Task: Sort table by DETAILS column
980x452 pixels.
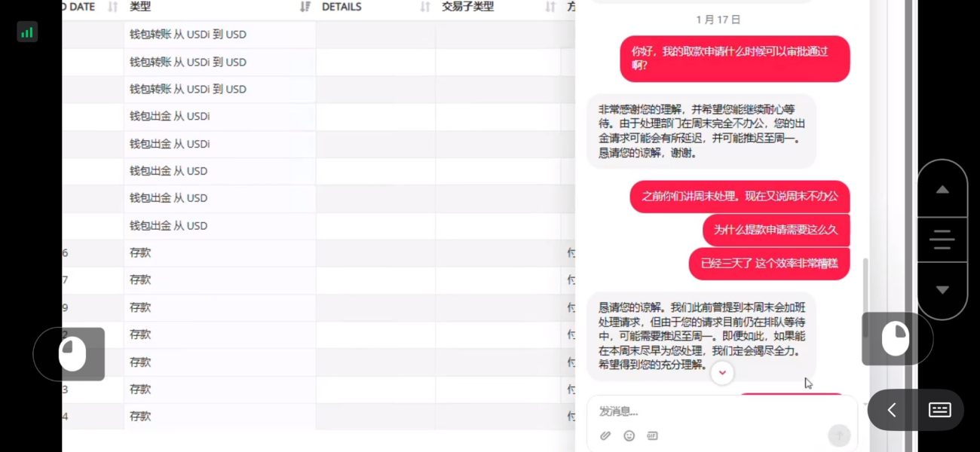Action: pyautogui.click(x=425, y=8)
